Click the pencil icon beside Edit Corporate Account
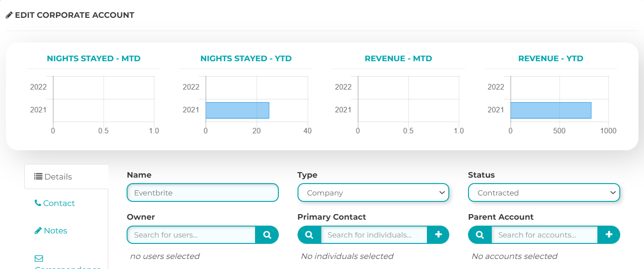The width and height of the screenshot is (644, 269). point(9,15)
